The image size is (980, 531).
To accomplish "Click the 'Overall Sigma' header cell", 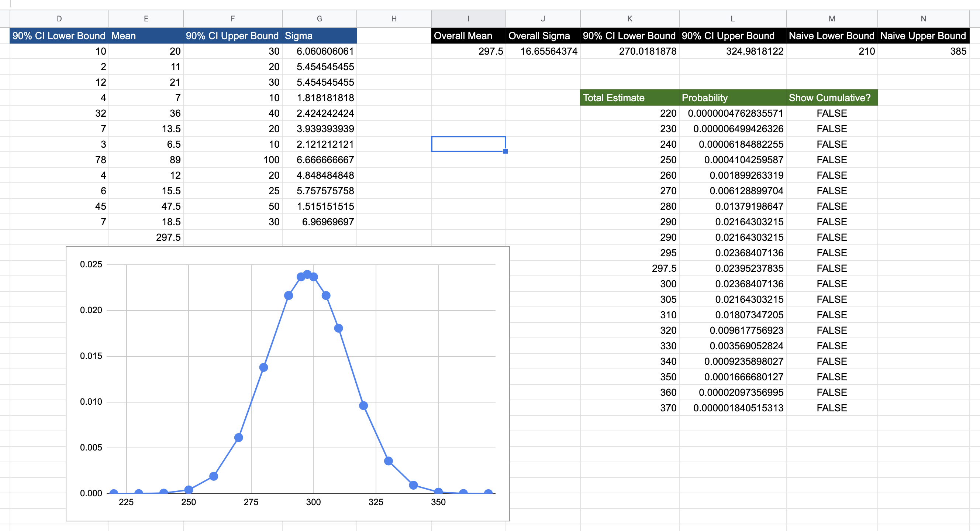I will [543, 36].
